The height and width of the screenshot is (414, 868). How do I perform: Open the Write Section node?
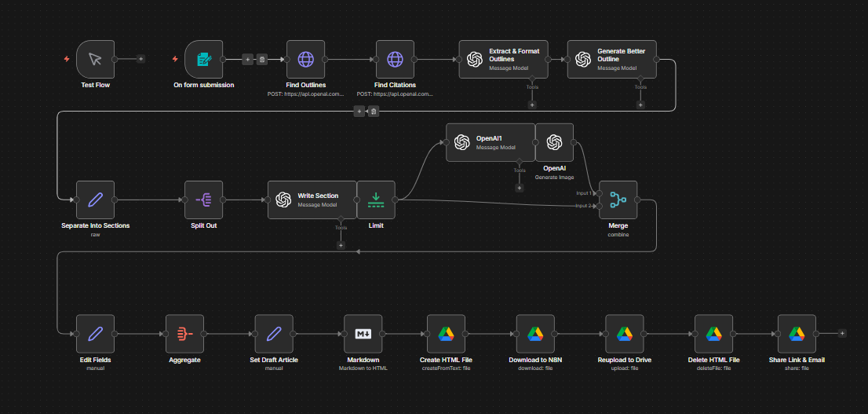click(312, 200)
